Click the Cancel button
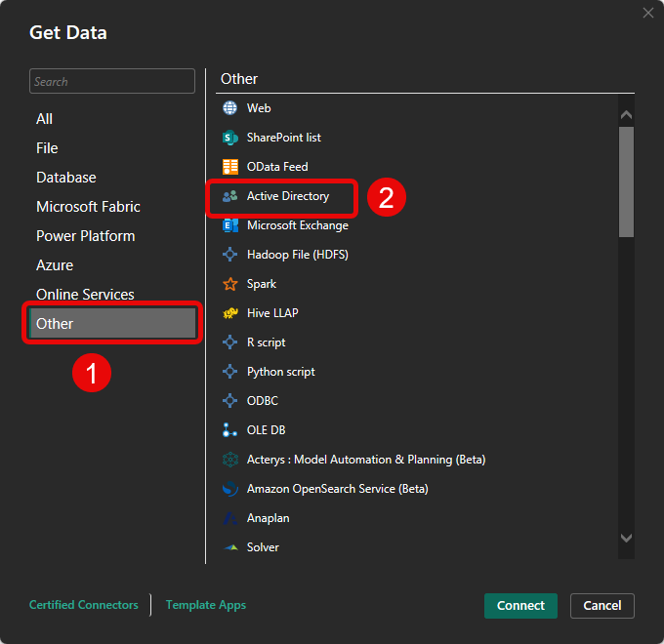 pos(602,606)
